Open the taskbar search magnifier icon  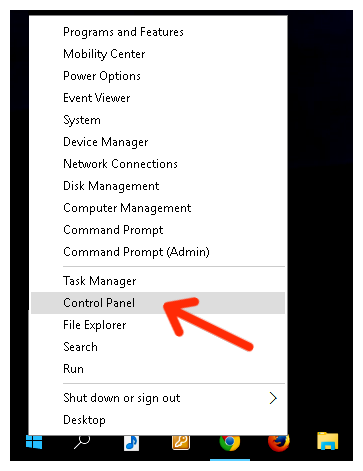[x=82, y=442]
